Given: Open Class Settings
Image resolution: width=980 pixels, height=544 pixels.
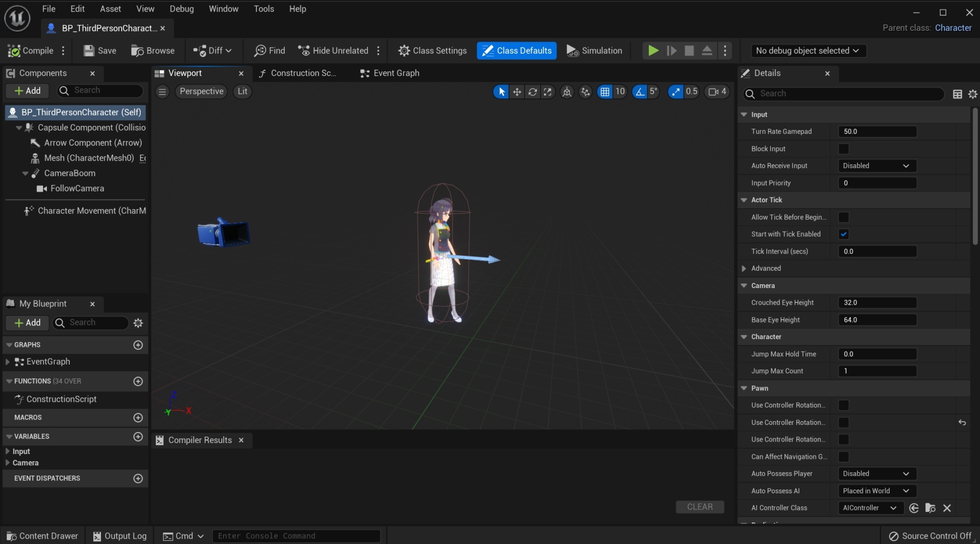Looking at the screenshot, I should tap(431, 50).
